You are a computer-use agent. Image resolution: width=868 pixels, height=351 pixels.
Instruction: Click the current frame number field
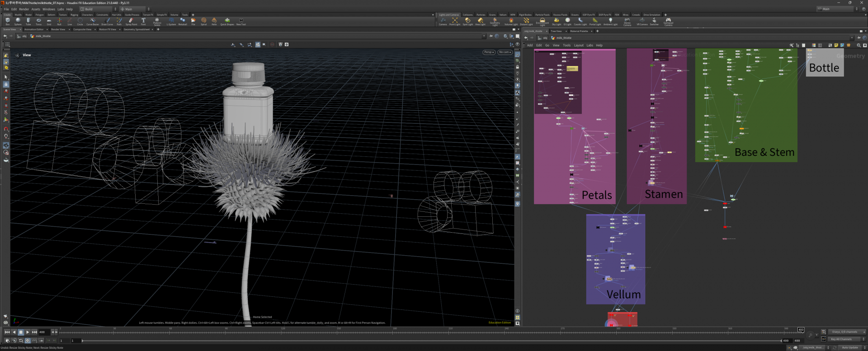click(x=44, y=332)
